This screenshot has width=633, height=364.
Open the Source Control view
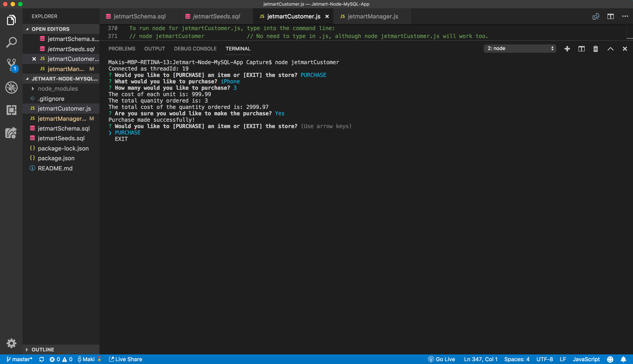[x=11, y=65]
